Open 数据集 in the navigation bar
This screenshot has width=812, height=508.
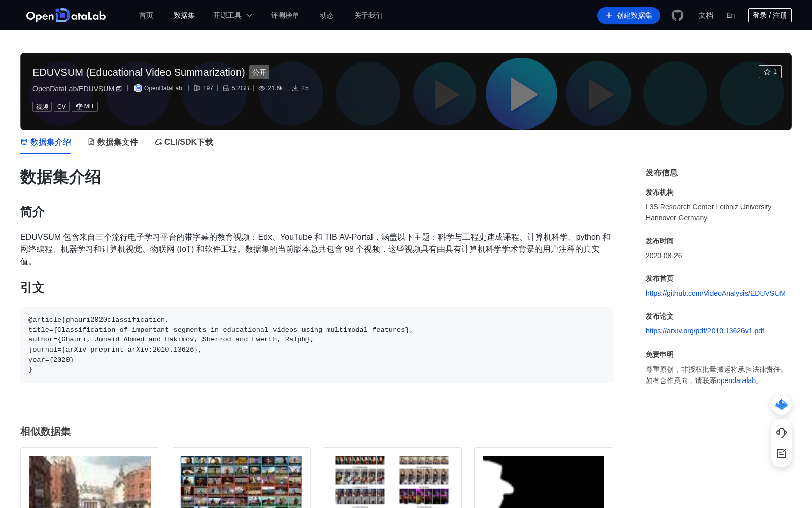coord(184,15)
